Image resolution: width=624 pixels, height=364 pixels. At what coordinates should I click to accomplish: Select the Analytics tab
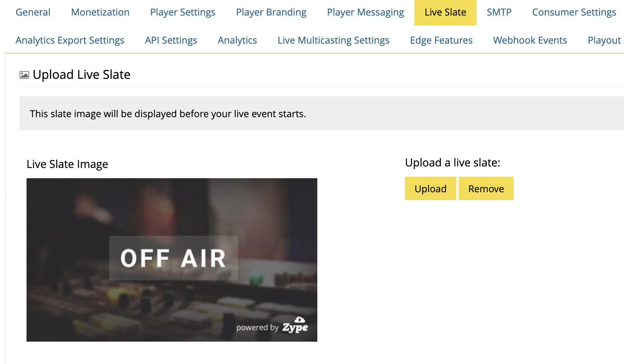click(x=237, y=40)
